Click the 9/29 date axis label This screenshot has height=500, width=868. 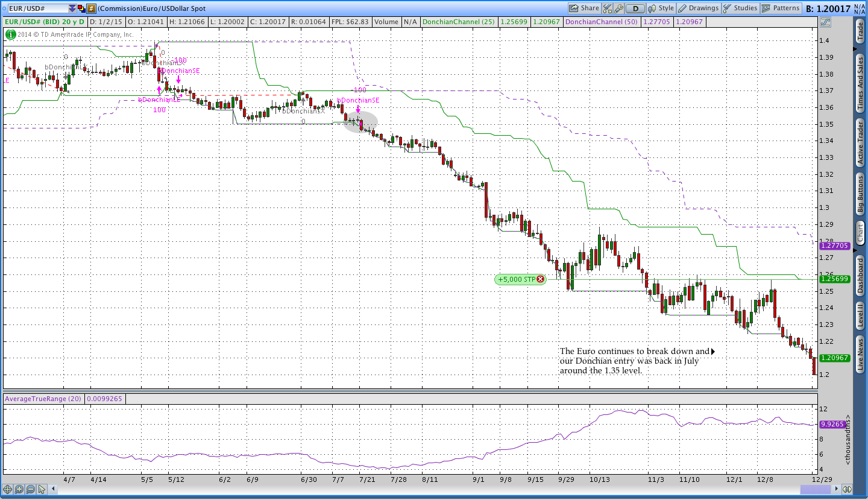(x=567, y=479)
